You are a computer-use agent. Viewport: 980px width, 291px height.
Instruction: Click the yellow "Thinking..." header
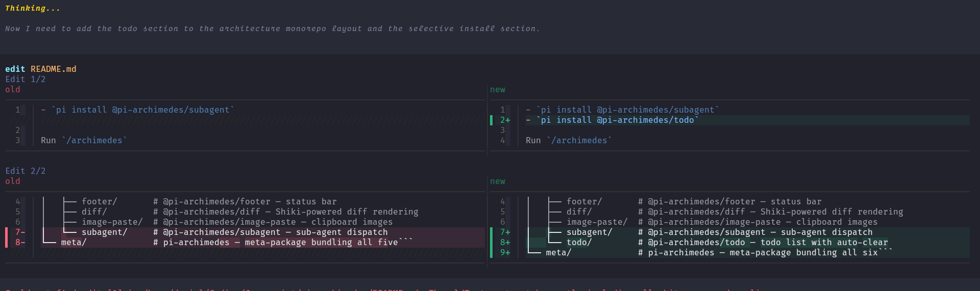33,8
